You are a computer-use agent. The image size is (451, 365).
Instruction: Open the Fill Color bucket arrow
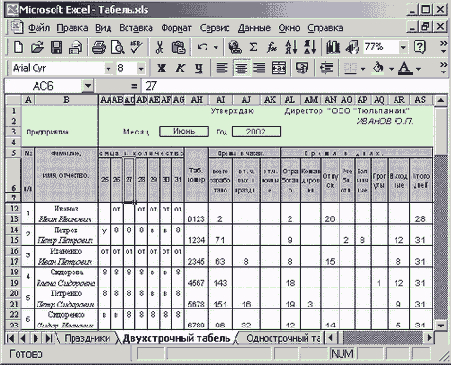point(391,69)
